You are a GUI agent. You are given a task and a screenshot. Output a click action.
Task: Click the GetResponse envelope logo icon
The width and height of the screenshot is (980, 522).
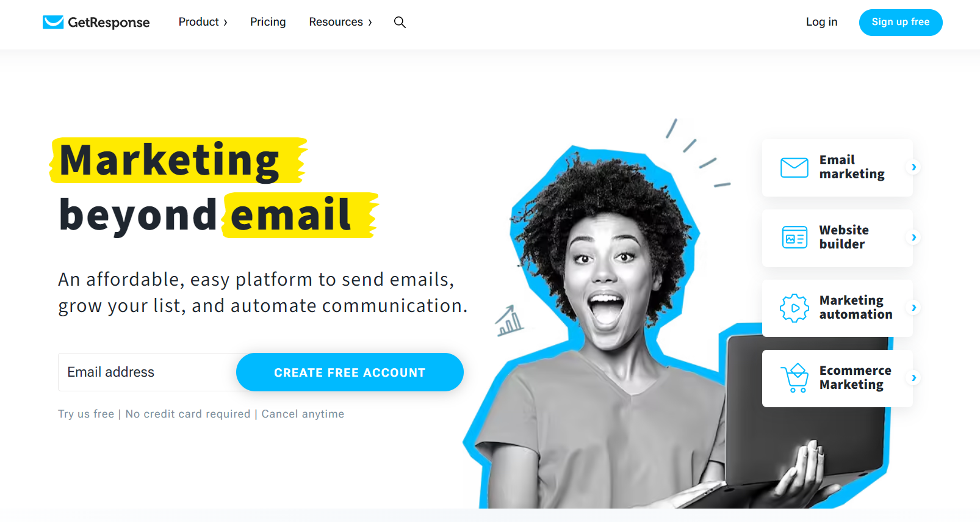pyautogui.click(x=53, y=22)
